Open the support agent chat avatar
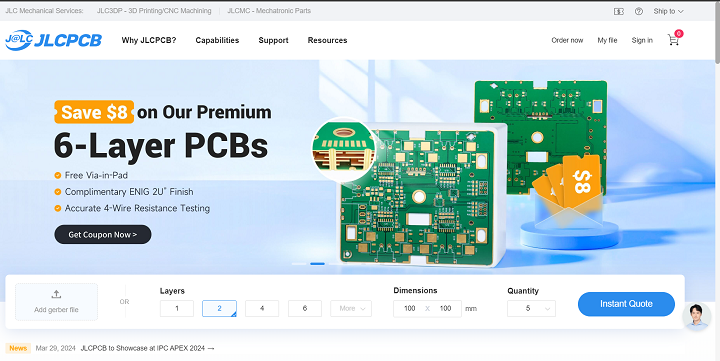The width and height of the screenshot is (720, 361). click(x=697, y=316)
